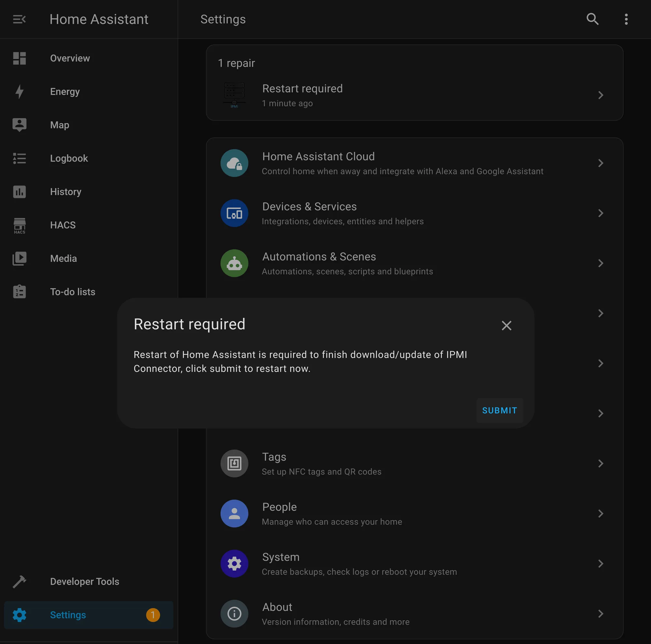651x644 pixels.
Task: Close the Restart required dialog
Action: (506, 326)
